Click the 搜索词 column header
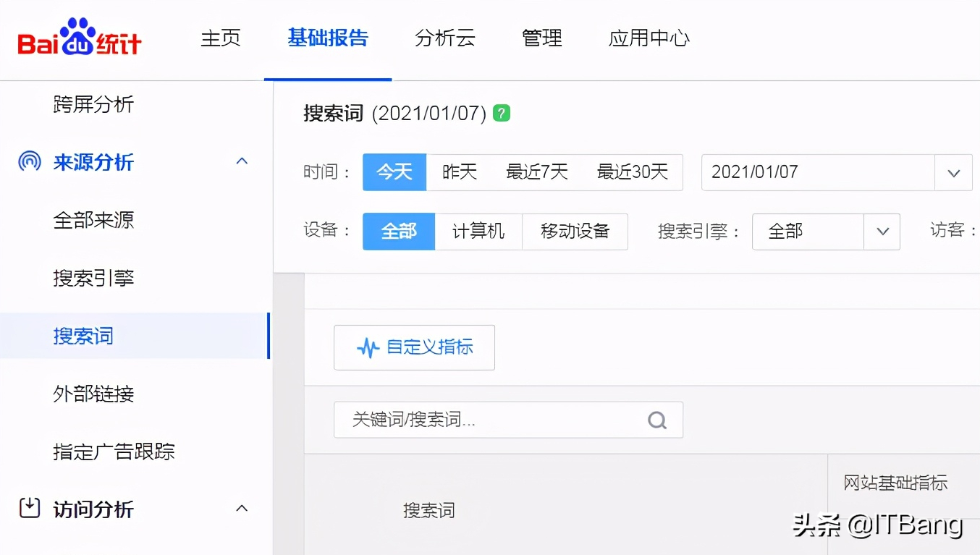Viewport: 980px width, 555px height. tap(429, 510)
